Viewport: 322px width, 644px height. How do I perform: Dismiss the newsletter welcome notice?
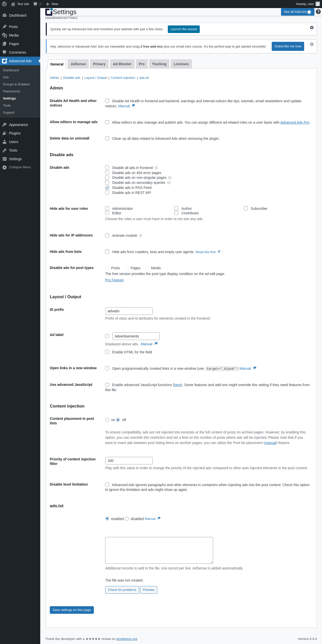(x=312, y=44)
